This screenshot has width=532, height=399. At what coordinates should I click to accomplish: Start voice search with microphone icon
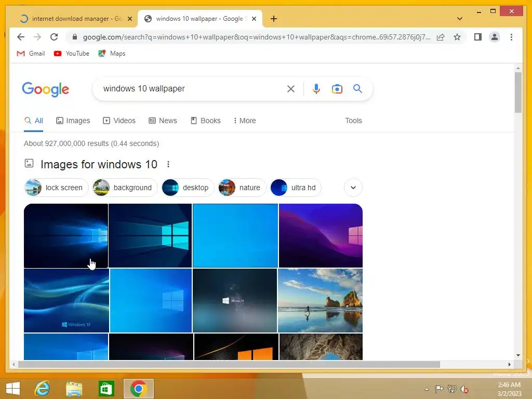316,89
